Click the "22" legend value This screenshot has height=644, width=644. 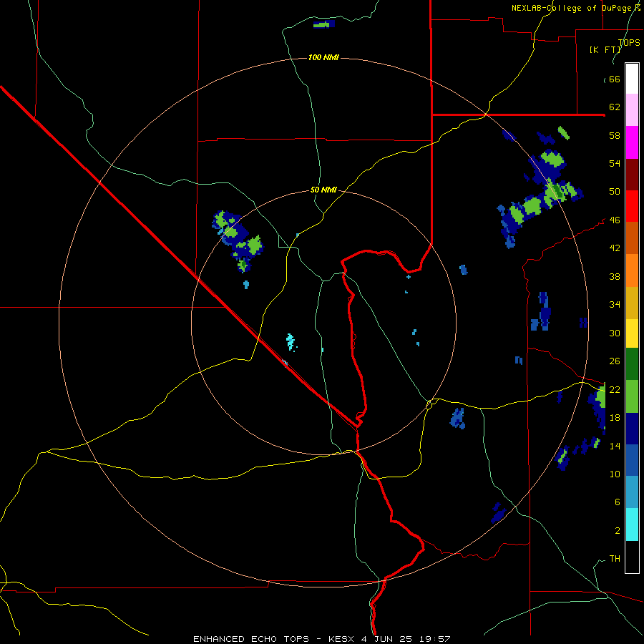615,390
